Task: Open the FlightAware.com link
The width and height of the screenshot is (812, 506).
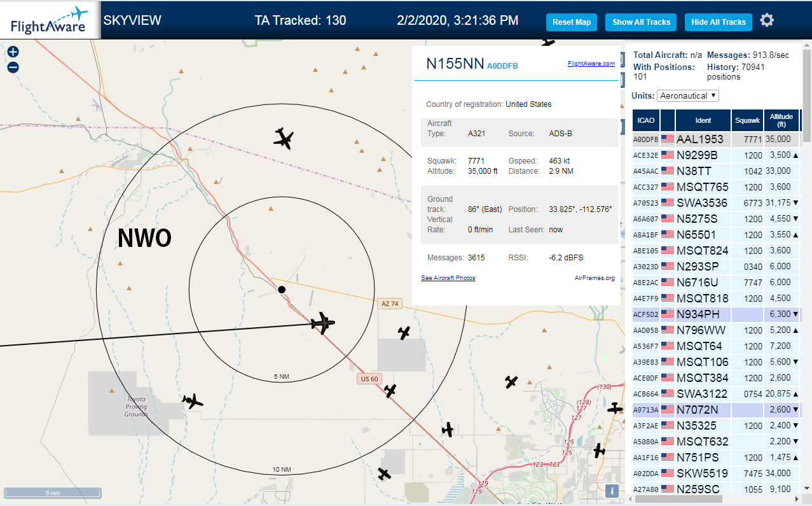Action: [591, 64]
